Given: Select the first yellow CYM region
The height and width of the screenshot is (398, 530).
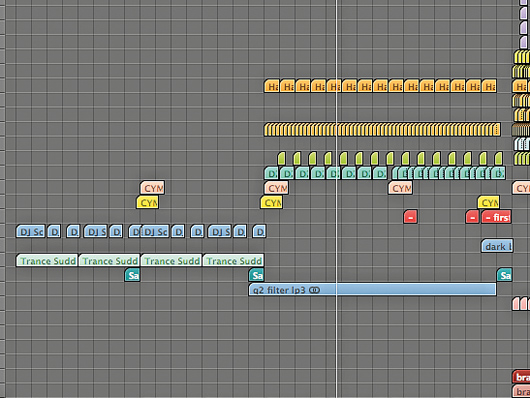Looking at the screenshot, I should click(x=147, y=203).
